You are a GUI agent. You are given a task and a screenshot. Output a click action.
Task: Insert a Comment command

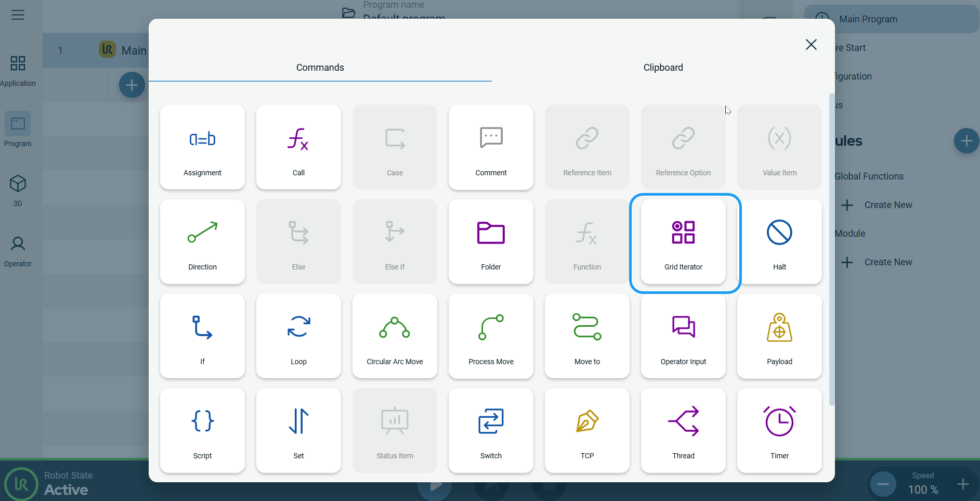(x=491, y=147)
